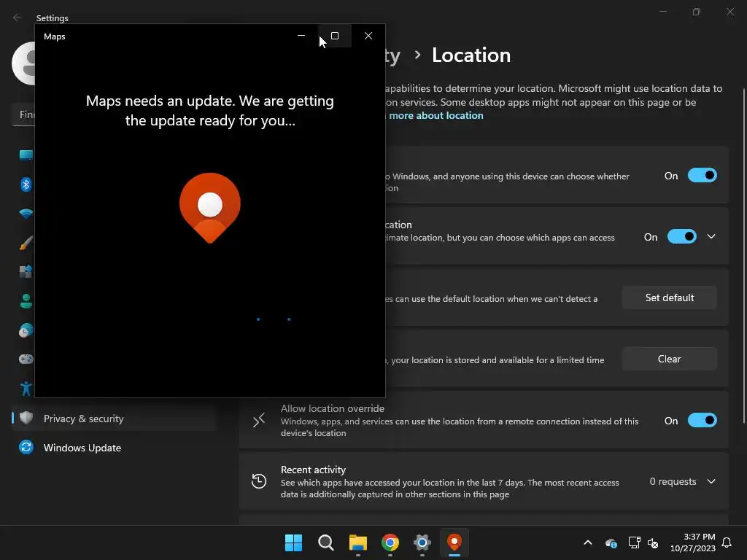Viewport: 747px width, 560px height.
Task: Open Bluetooth & devices in Settings sidebar
Action: pos(26,184)
